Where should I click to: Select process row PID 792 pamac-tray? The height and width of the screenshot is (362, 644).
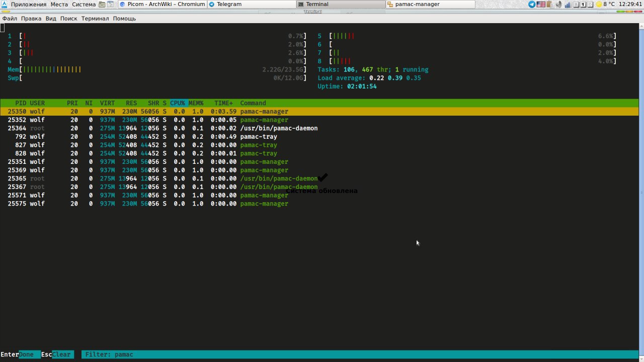coord(319,137)
